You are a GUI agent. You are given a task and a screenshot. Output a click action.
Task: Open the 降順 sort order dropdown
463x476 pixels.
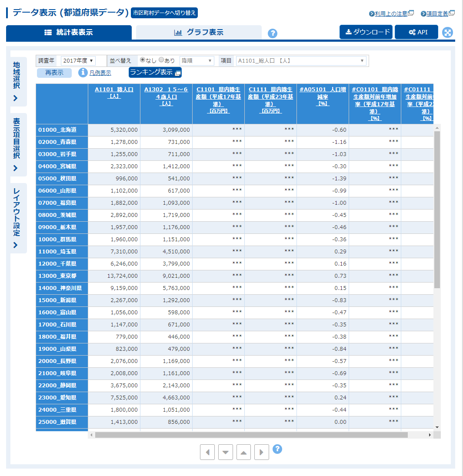coord(197,60)
